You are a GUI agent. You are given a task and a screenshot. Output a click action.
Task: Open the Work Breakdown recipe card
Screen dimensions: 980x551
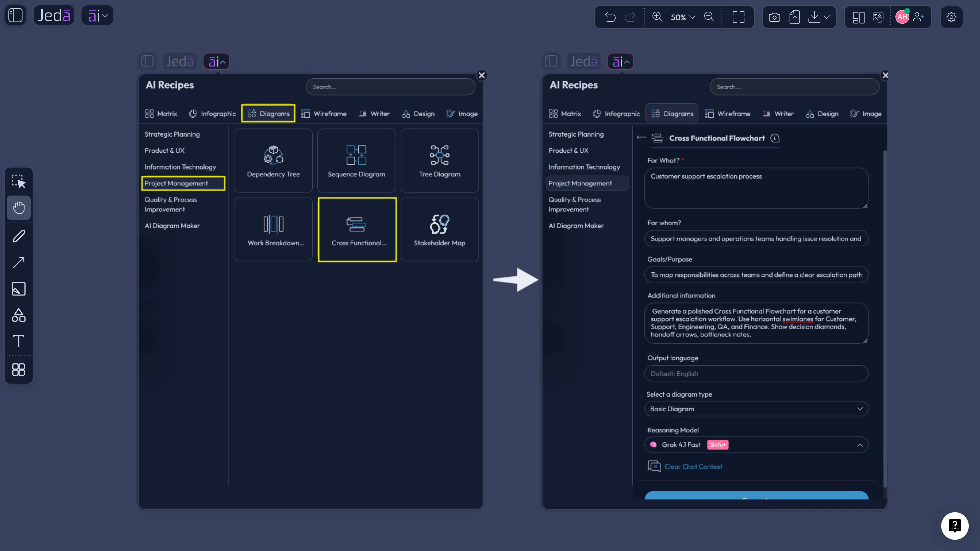tap(273, 230)
